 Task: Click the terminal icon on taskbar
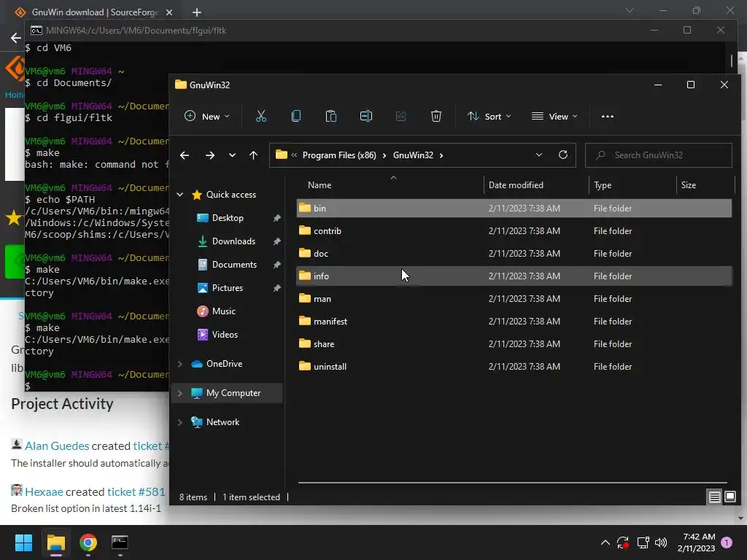pos(120,542)
